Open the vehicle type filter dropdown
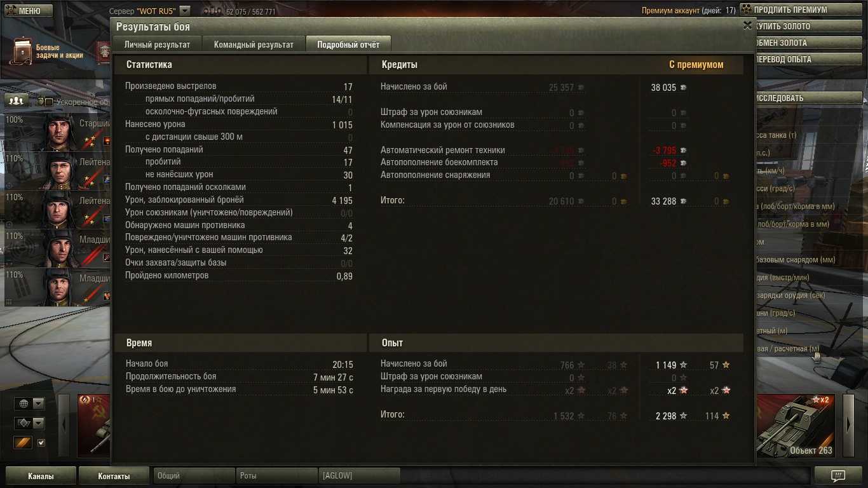The width and height of the screenshot is (868, 488). tap(29, 423)
